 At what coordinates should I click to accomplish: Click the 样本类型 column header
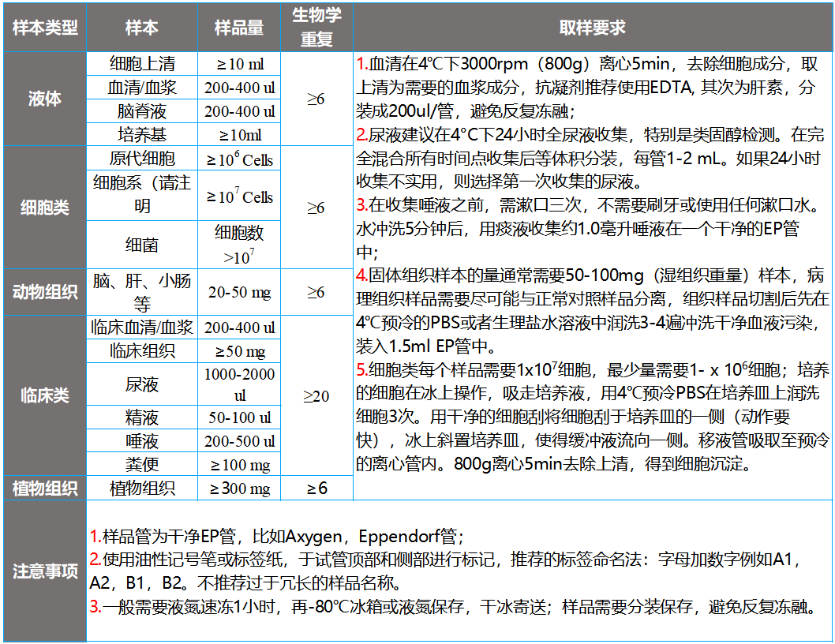[x=45, y=28]
